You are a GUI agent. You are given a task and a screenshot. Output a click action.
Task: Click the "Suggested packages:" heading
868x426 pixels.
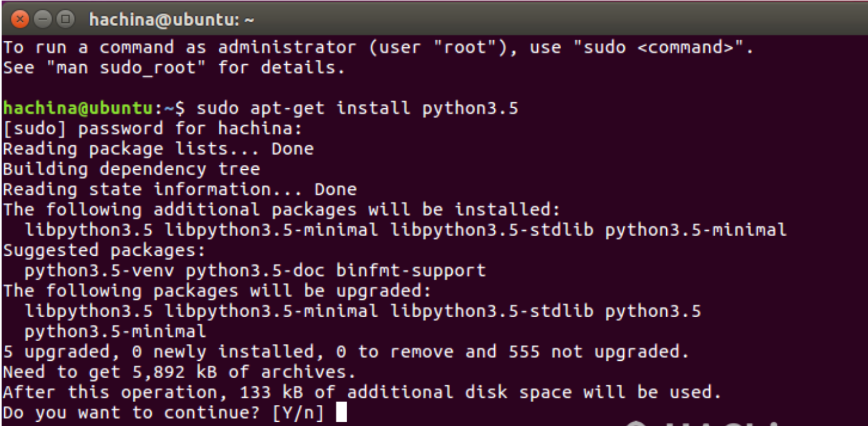coord(104,250)
